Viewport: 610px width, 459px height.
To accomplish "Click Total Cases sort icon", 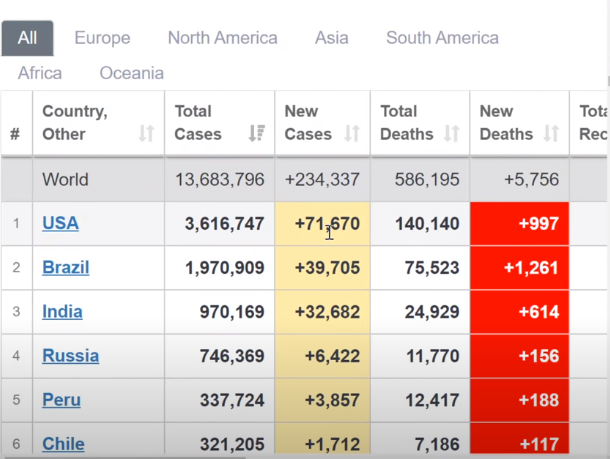I will pyautogui.click(x=257, y=133).
